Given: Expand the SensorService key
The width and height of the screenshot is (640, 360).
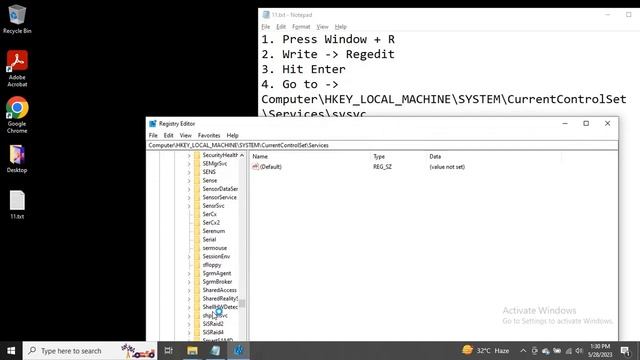Looking at the screenshot, I should point(189,198).
